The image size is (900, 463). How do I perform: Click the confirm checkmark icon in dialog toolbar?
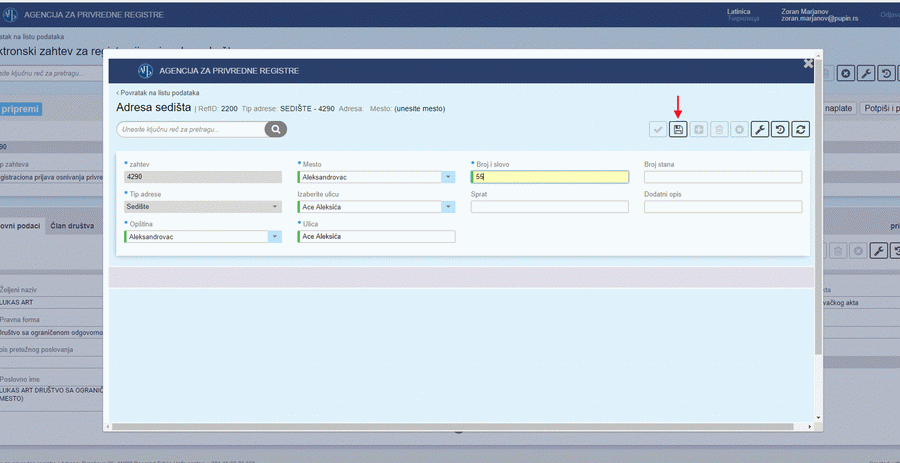pyautogui.click(x=657, y=129)
